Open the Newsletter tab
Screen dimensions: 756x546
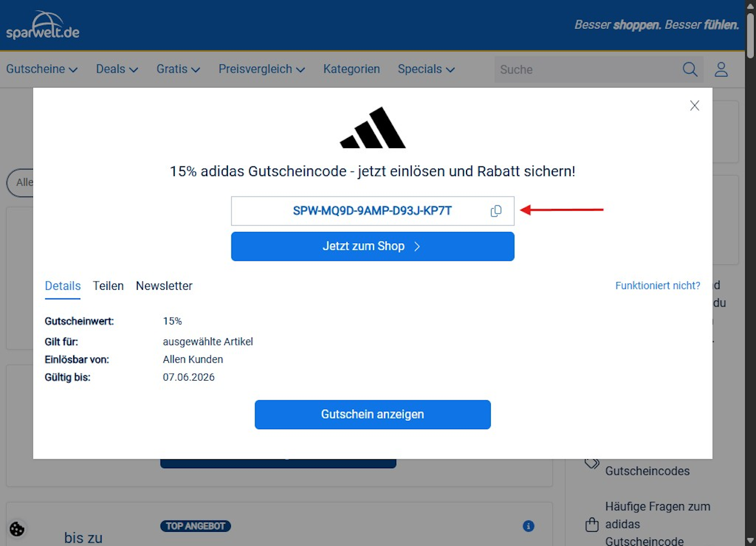(x=164, y=286)
